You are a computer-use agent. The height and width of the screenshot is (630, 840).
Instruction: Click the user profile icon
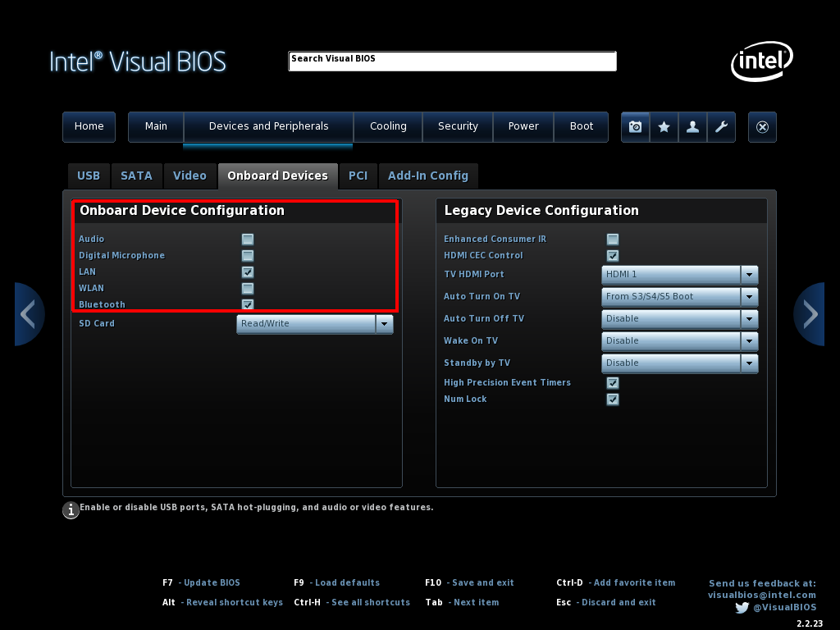click(692, 127)
